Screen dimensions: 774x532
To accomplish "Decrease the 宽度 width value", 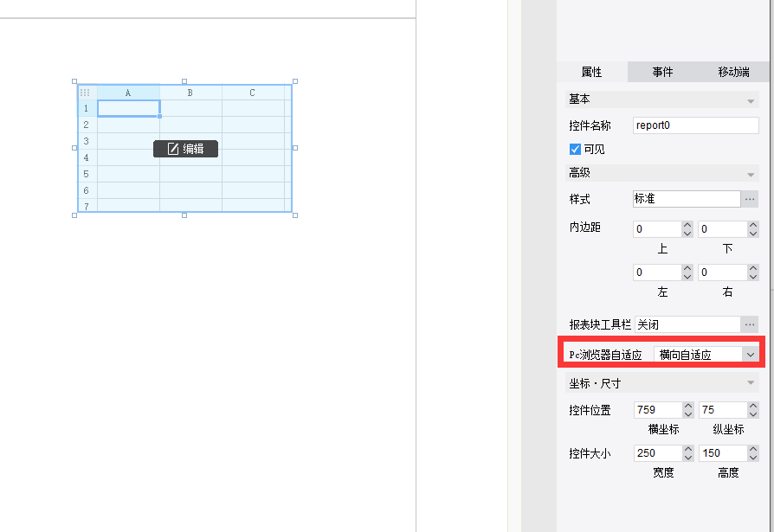I will coord(688,458).
